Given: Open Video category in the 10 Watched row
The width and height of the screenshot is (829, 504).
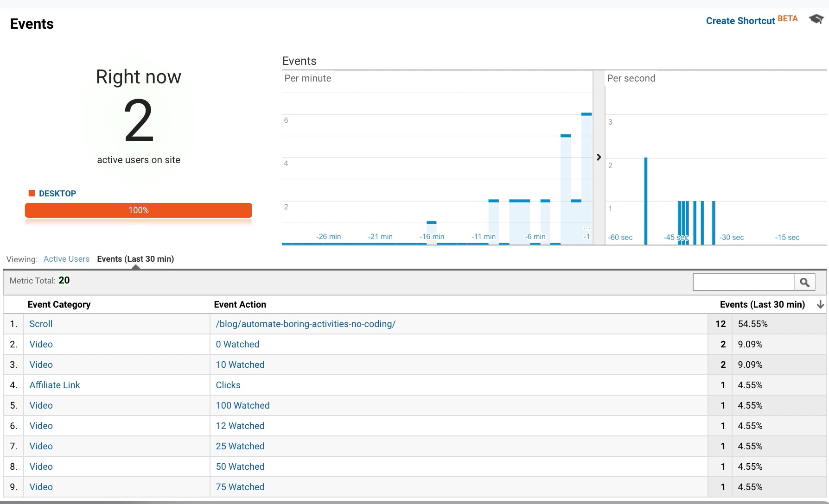Looking at the screenshot, I should pos(41,365).
